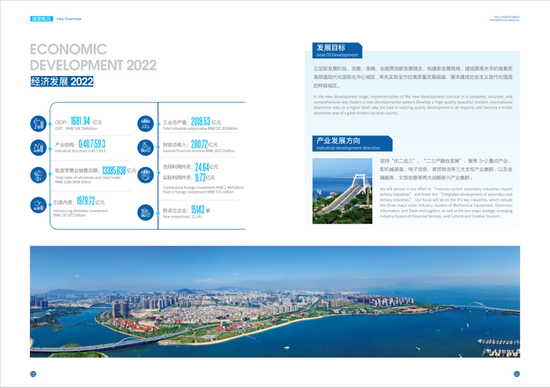The height and width of the screenshot is (388, 550).
Task: Select the GDP value 1681.94
Action: pyautogui.click(x=80, y=121)
